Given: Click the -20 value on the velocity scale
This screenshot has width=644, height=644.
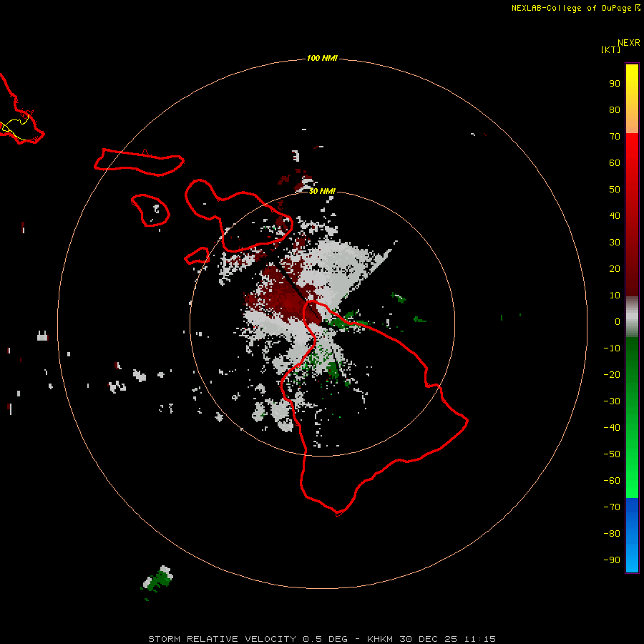Looking at the screenshot, I should pyautogui.click(x=612, y=374).
